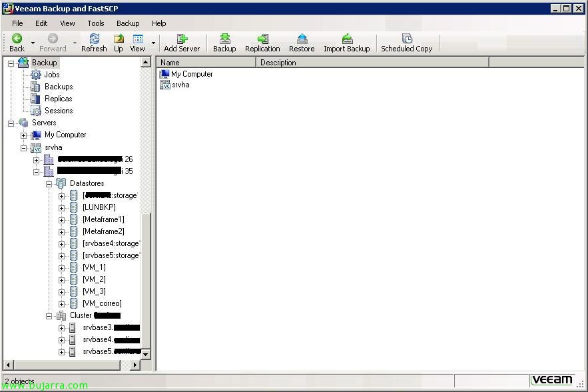Collapse the srvha server node
This screenshot has height=392, width=588.
23,148
